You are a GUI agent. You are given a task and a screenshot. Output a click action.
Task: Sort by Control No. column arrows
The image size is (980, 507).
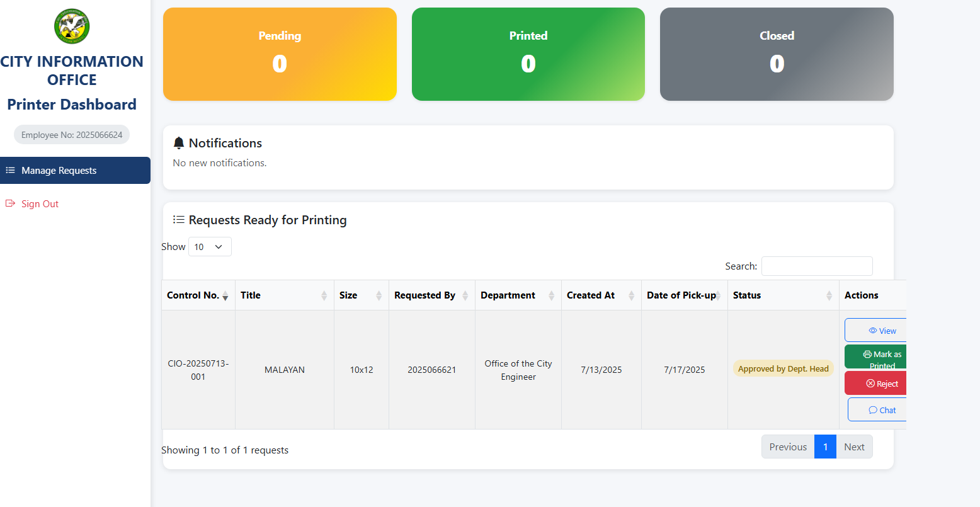(x=225, y=295)
